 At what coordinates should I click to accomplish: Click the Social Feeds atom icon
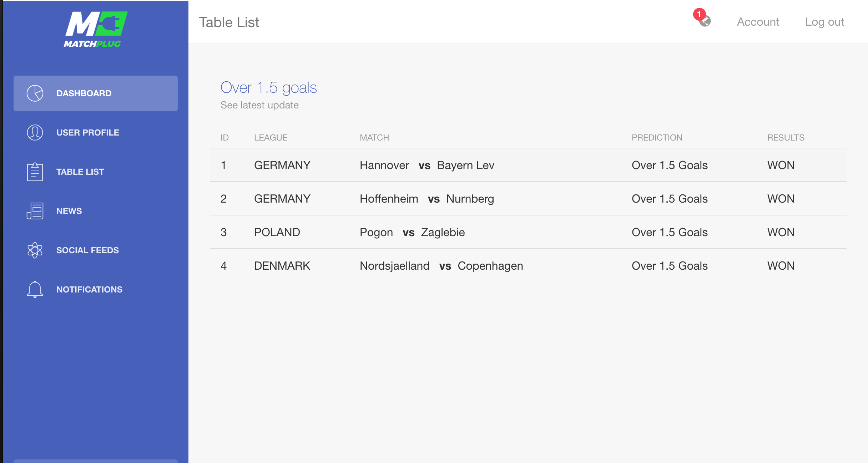point(35,250)
